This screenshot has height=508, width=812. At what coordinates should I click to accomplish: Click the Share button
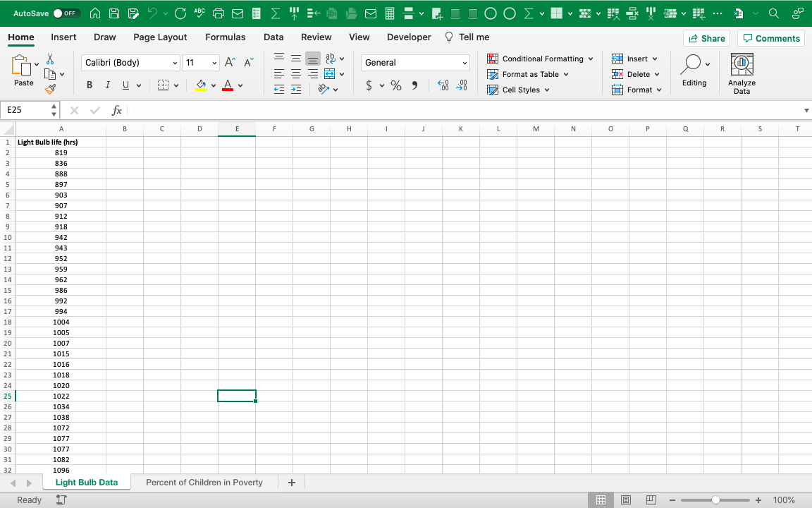(x=706, y=38)
